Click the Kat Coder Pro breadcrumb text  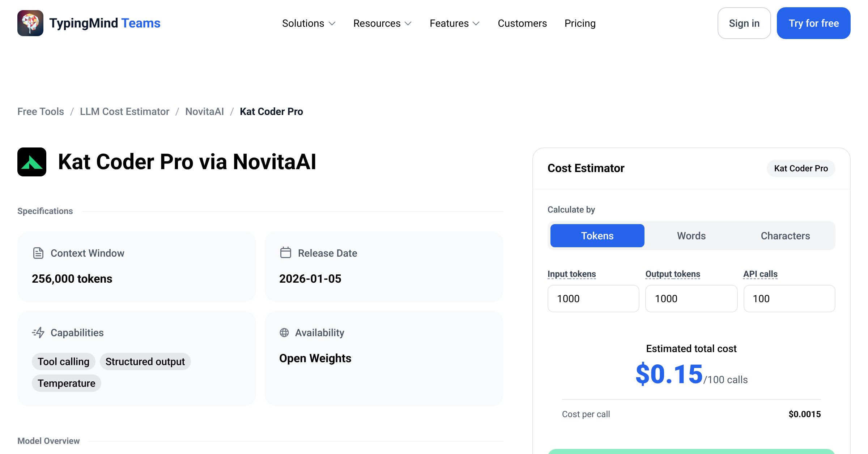click(x=271, y=111)
